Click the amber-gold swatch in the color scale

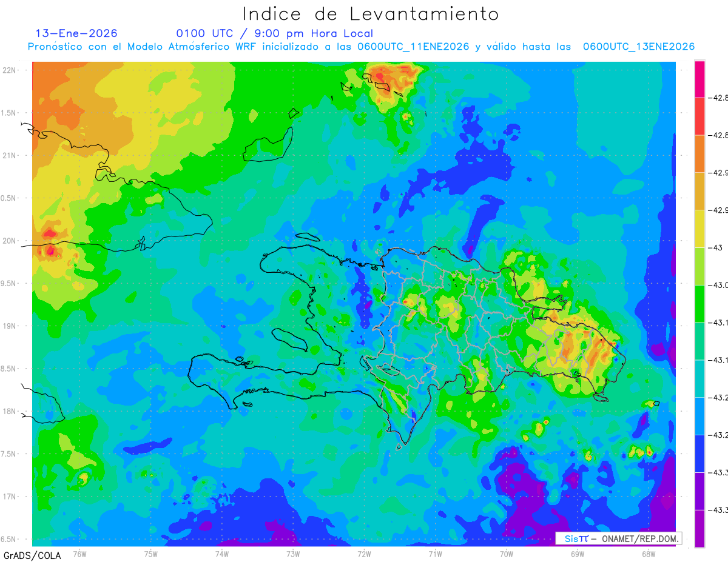[x=699, y=192]
